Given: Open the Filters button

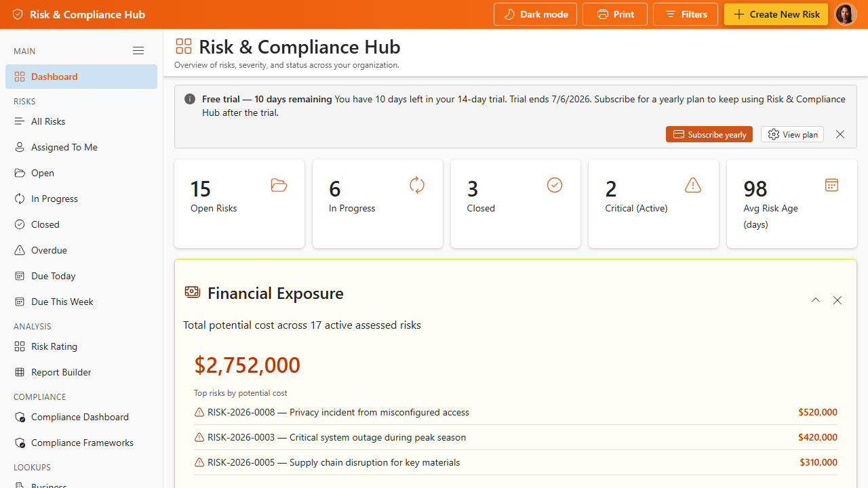Looking at the screenshot, I should point(686,14).
